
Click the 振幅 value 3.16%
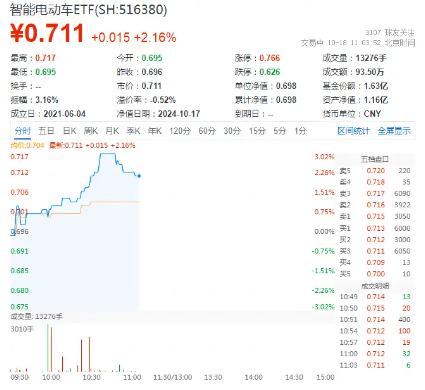(47, 100)
